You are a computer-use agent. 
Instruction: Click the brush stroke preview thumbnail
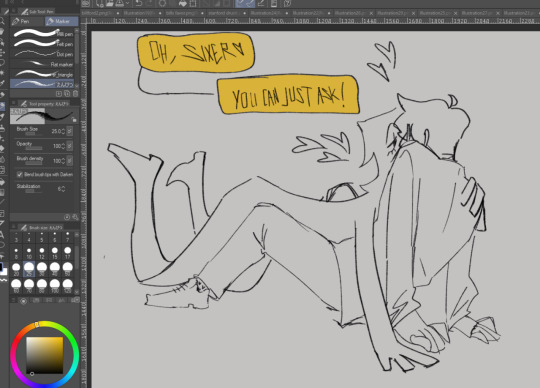[x=42, y=116]
